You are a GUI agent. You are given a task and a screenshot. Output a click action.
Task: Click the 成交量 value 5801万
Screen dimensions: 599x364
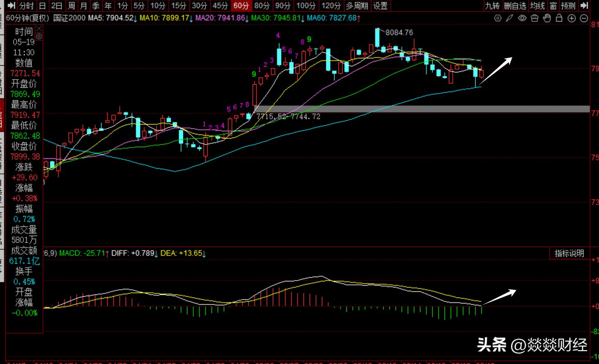tap(24, 240)
